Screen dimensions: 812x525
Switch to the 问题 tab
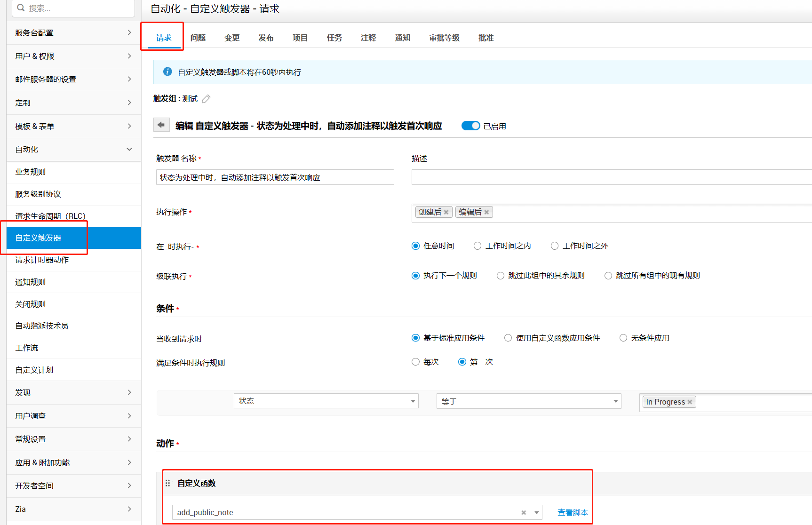click(x=198, y=38)
